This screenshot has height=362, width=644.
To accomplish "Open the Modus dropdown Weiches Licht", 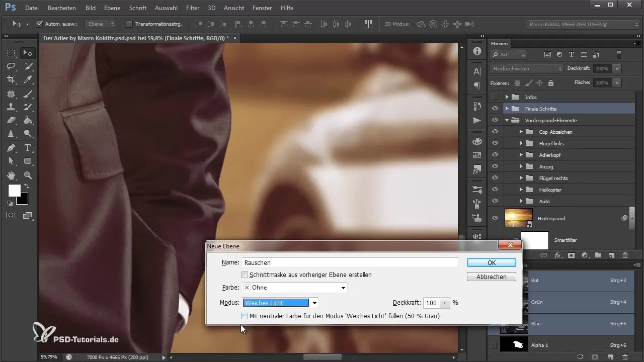I will tap(280, 303).
